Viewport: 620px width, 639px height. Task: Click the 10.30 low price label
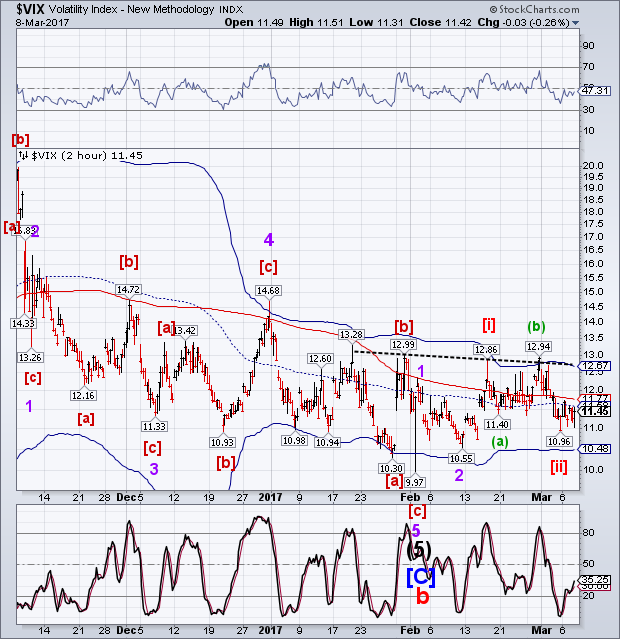point(391,469)
